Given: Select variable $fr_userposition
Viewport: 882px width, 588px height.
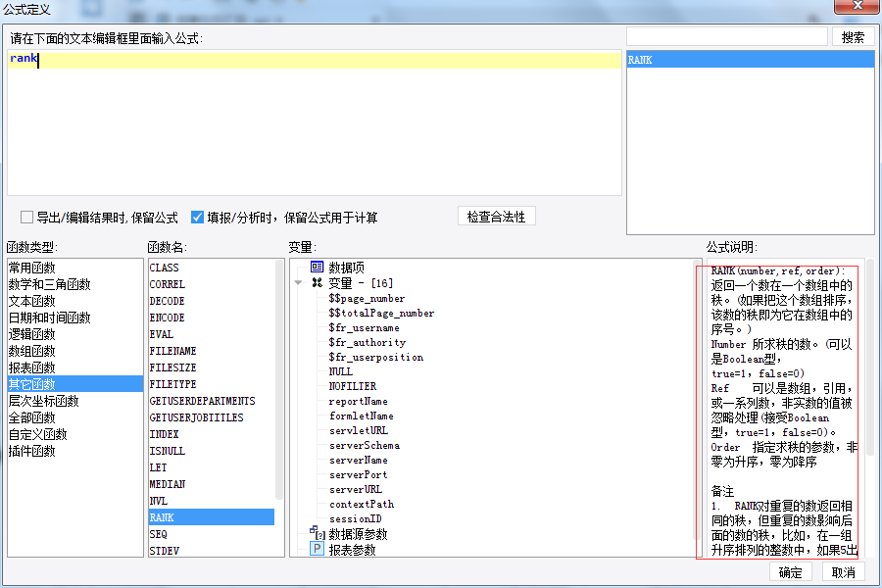Looking at the screenshot, I should coord(375,357).
